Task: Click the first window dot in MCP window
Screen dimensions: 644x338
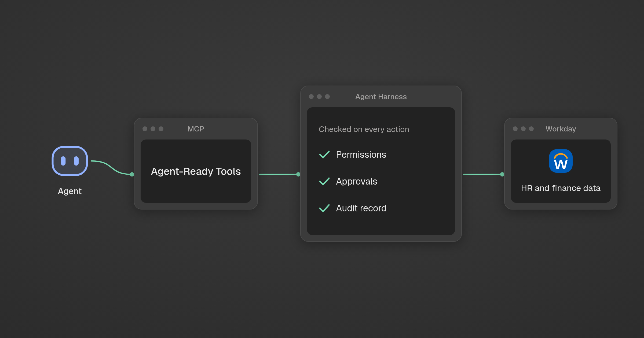Action: tap(145, 129)
